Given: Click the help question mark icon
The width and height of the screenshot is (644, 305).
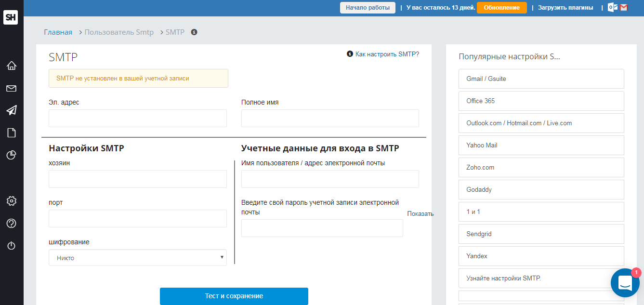Looking at the screenshot, I should click(x=12, y=223).
